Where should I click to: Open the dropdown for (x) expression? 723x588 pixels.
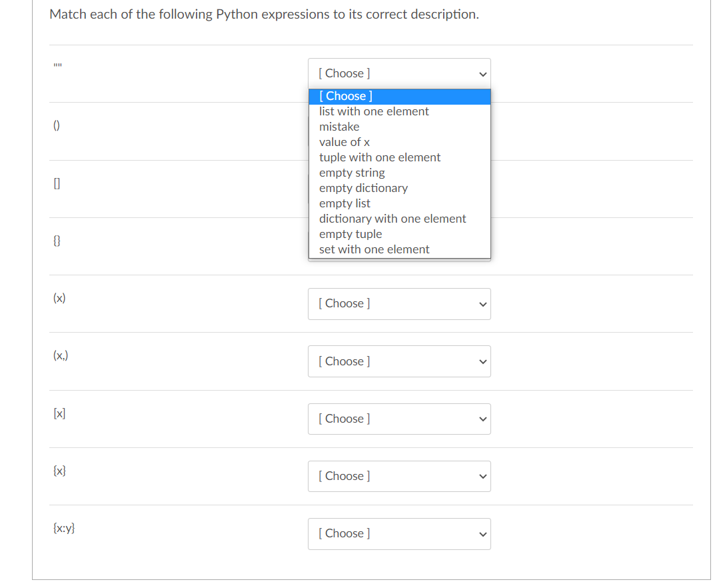tap(398, 303)
